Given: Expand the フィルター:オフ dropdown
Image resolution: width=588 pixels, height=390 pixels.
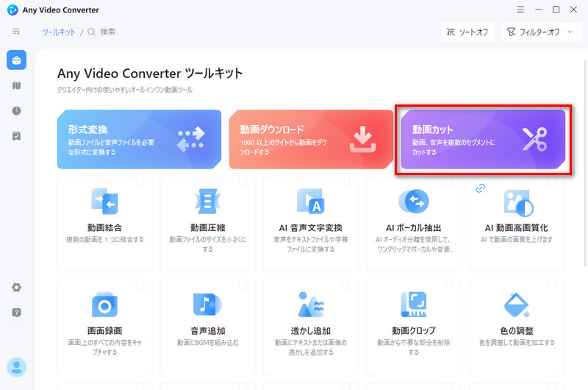Looking at the screenshot, I should point(541,32).
